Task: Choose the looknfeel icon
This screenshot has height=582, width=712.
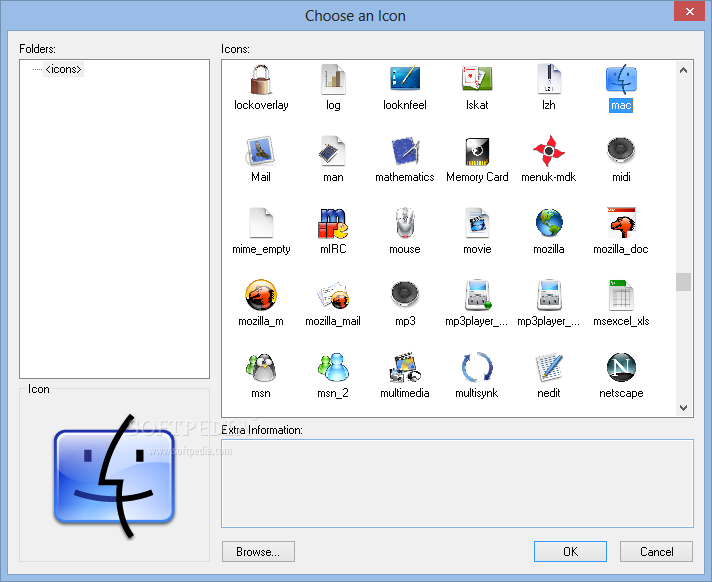Action: tap(405, 79)
